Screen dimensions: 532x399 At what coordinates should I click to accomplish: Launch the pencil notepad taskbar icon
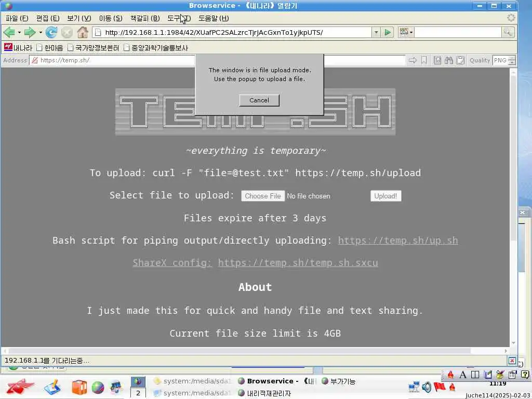pyautogui.click(x=52, y=387)
